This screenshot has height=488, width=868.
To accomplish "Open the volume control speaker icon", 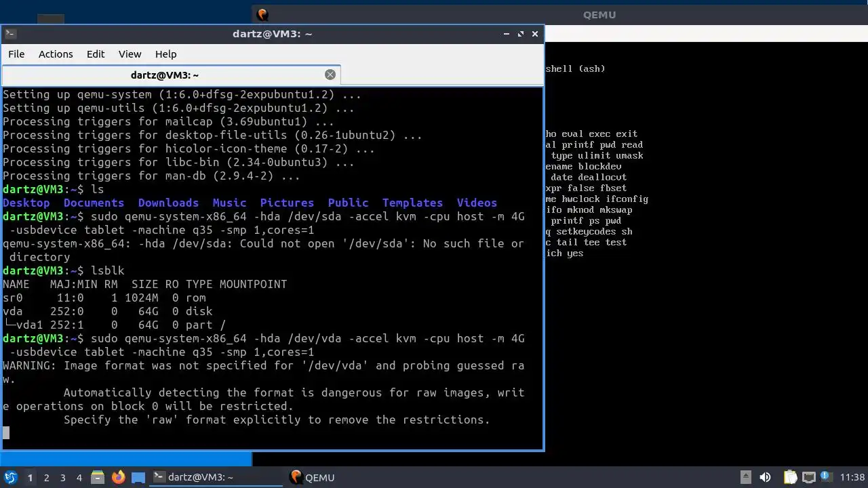I will 765,477.
